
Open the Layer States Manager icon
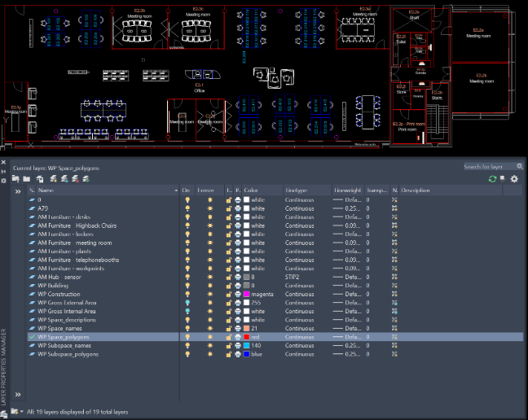(x=40, y=179)
